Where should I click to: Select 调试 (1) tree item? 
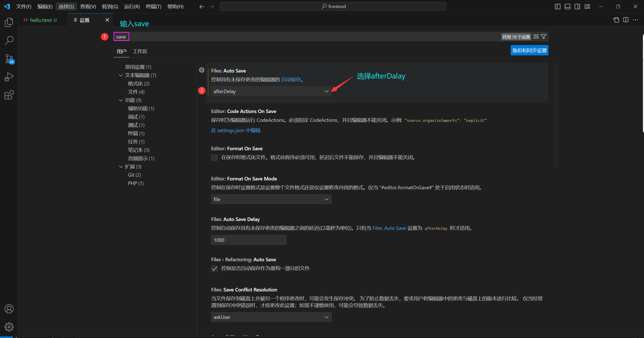point(136,117)
